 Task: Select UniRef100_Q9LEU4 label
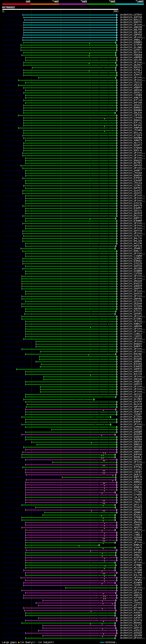click(x=131, y=113)
